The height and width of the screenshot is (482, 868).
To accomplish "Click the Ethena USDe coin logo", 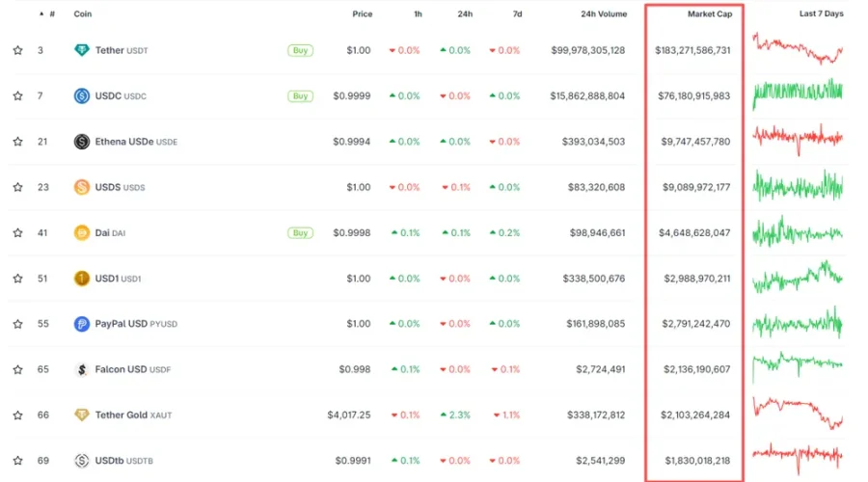I will [82, 142].
